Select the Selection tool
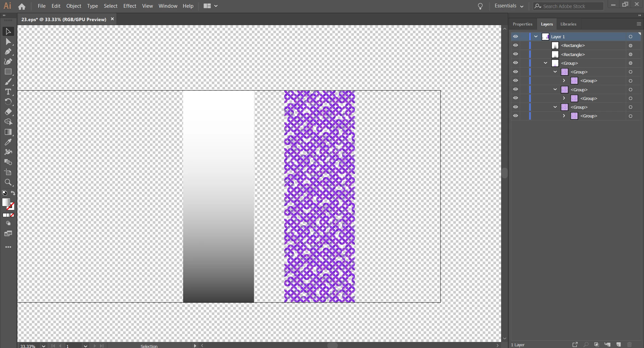This screenshot has width=644, height=348. (8, 32)
